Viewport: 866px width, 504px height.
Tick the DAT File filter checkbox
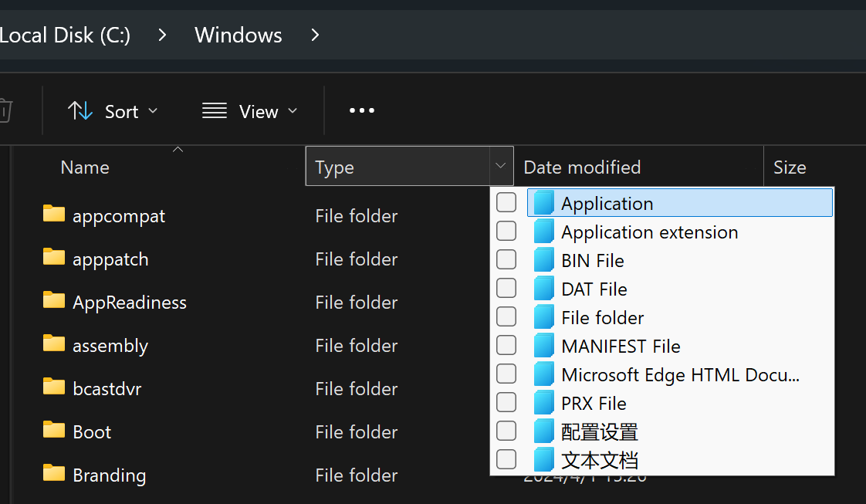click(506, 289)
